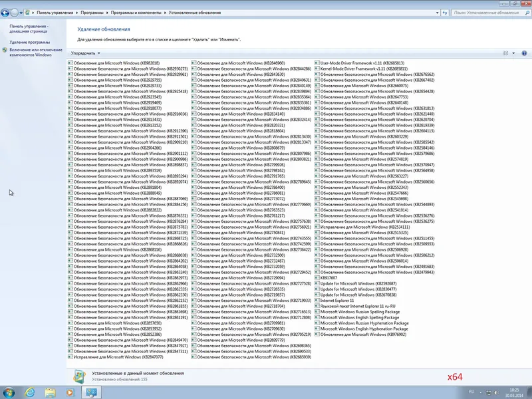
Task: Select security update KB2813430
Action: 251,136
